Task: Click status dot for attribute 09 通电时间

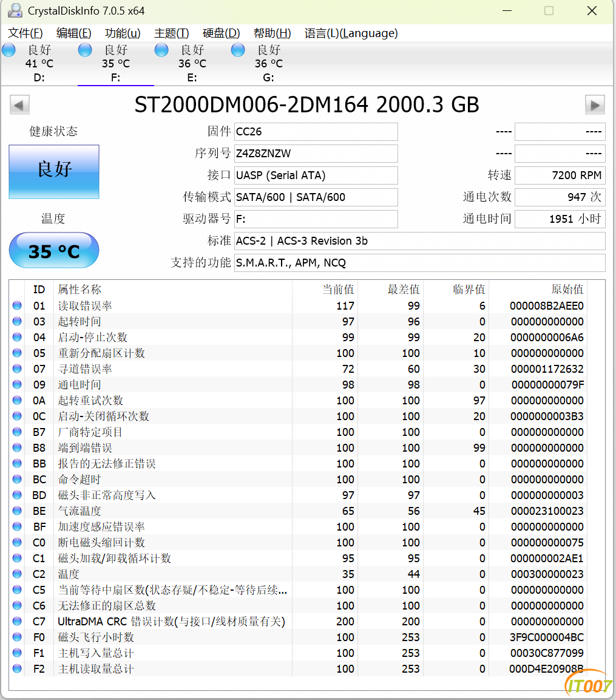Action: [17, 384]
